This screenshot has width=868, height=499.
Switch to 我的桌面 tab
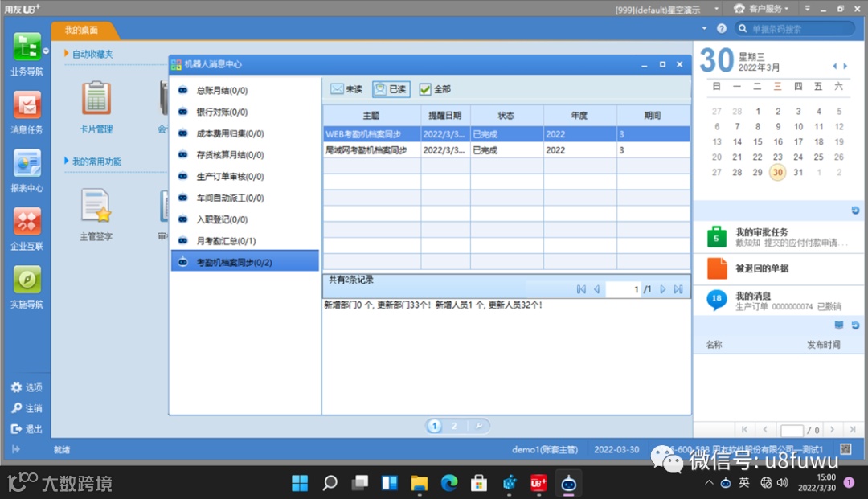(81, 30)
